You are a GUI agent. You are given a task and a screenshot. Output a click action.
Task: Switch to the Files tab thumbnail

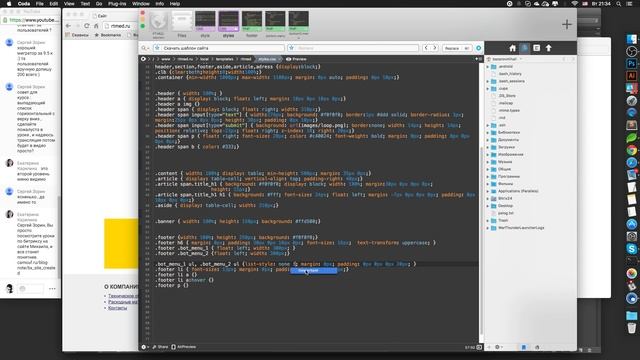click(x=182, y=24)
